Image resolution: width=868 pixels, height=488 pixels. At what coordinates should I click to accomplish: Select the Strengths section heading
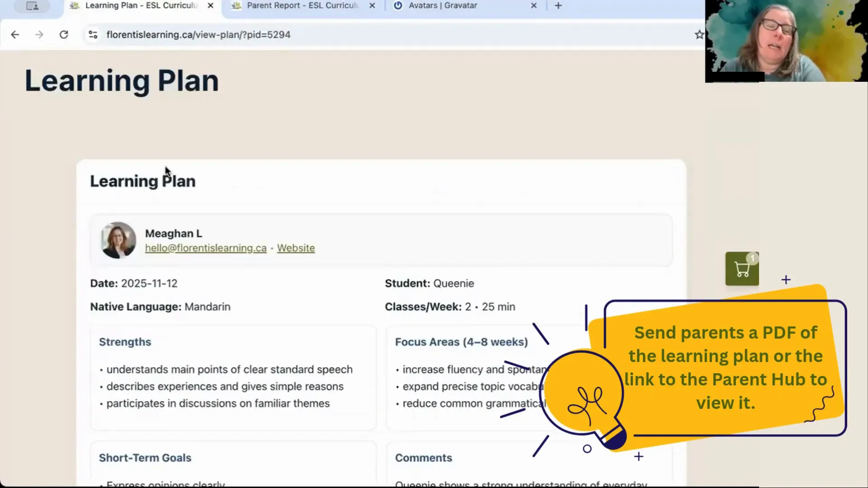(125, 342)
